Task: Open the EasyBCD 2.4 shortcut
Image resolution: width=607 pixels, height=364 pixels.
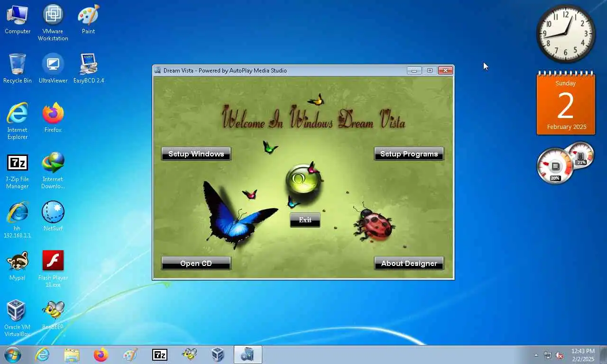Action: pyautogui.click(x=88, y=69)
